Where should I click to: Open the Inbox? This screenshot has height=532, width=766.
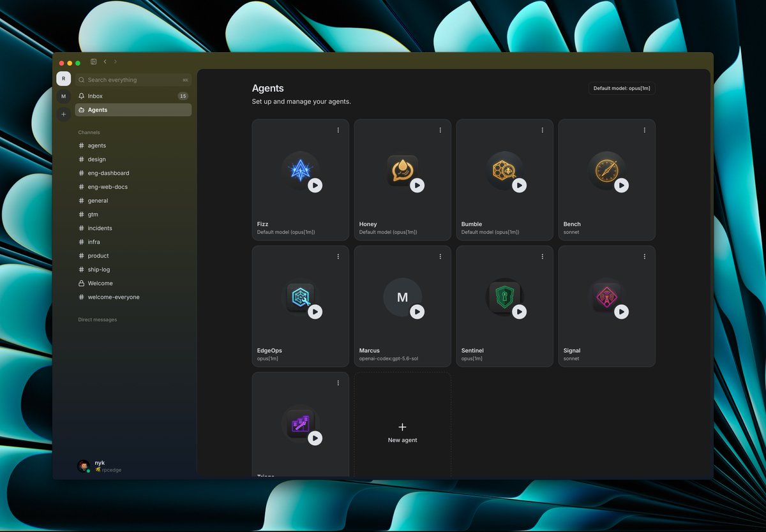tap(133, 96)
